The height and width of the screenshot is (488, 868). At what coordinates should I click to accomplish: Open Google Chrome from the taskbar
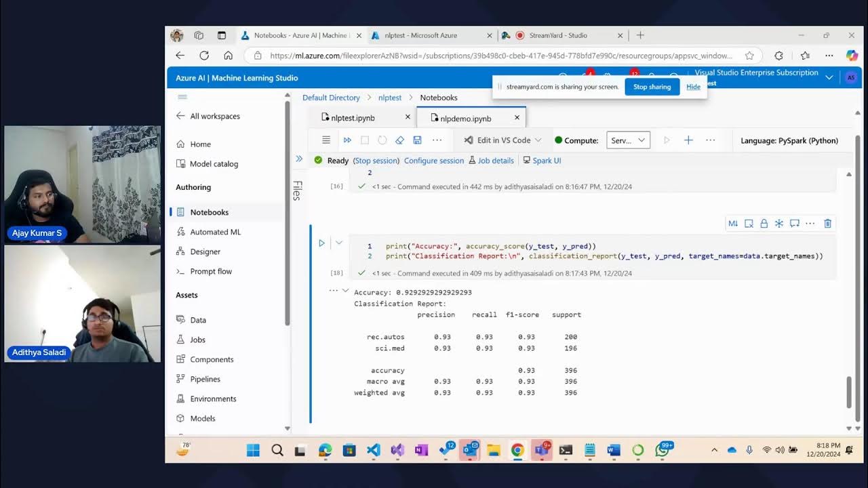517,450
